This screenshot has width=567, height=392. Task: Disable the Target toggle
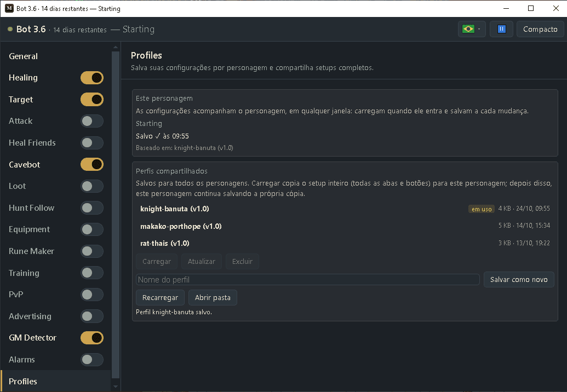pyautogui.click(x=92, y=99)
